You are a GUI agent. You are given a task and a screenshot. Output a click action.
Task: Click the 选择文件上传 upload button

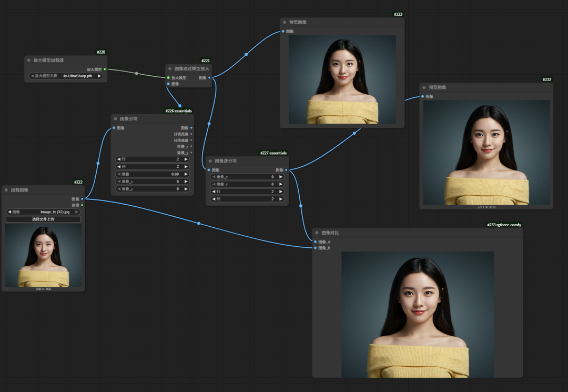click(43, 219)
